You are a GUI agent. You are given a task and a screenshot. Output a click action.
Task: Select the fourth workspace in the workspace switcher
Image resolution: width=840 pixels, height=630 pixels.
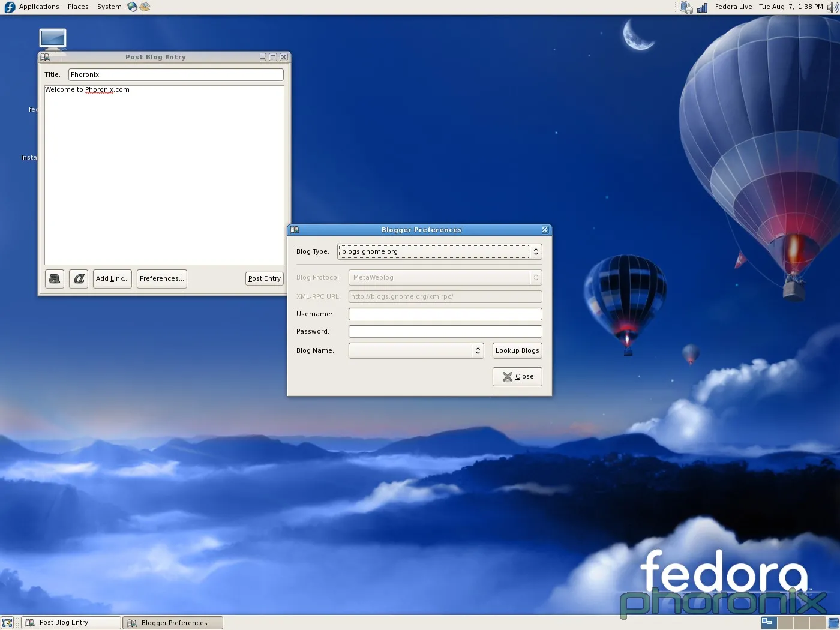(x=817, y=623)
